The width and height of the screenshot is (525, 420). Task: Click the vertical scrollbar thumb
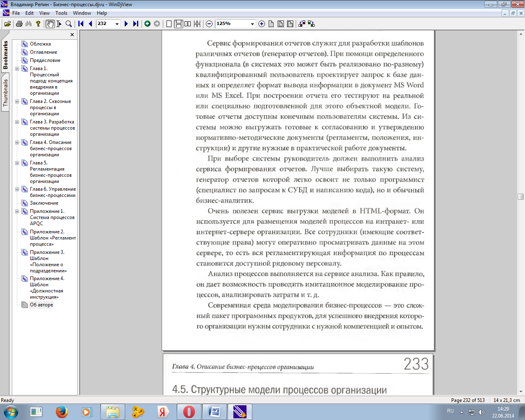click(x=521, y=196)
